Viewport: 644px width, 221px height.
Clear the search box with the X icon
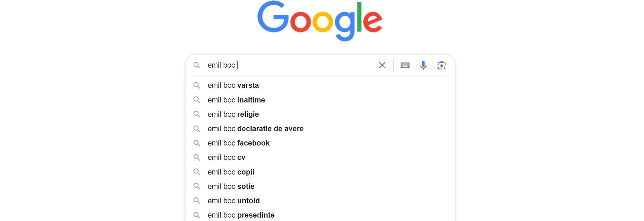(382, 65)
